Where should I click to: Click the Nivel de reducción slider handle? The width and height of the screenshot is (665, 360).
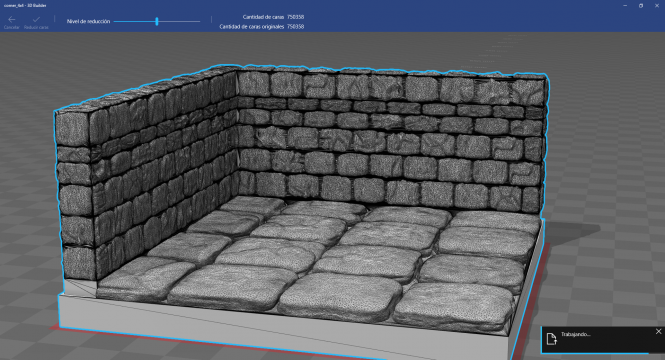pyautogui.click(x=157, y=21)
